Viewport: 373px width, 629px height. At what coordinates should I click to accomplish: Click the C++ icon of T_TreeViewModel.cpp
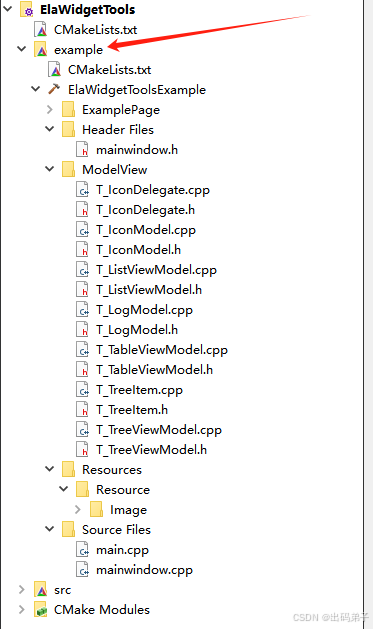pos(82,430)
